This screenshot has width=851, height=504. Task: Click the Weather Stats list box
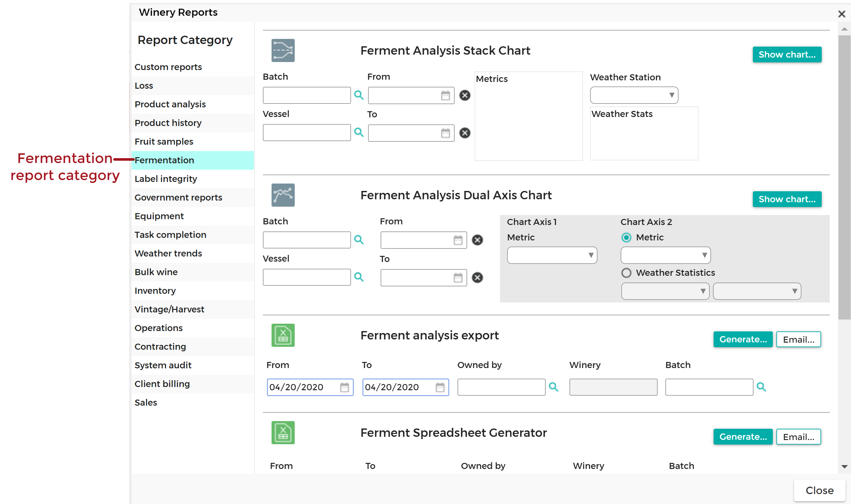tap(644, 133)
